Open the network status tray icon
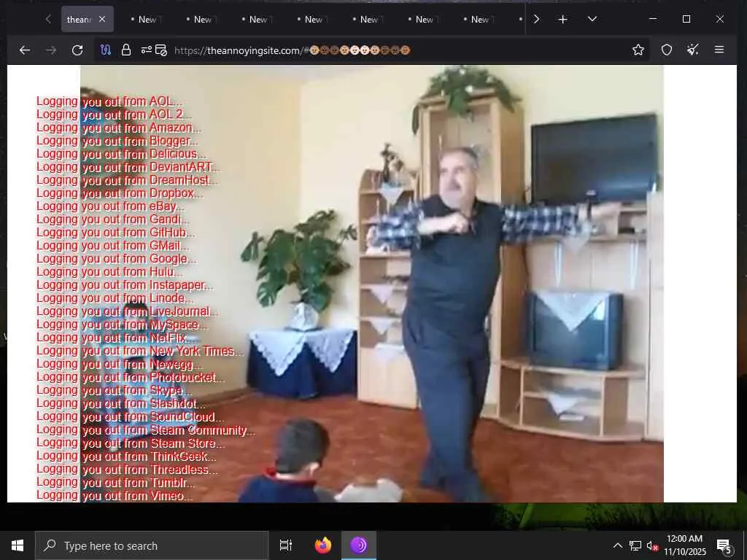This screenshot has height=560, width=747. [x=635, y=545]
